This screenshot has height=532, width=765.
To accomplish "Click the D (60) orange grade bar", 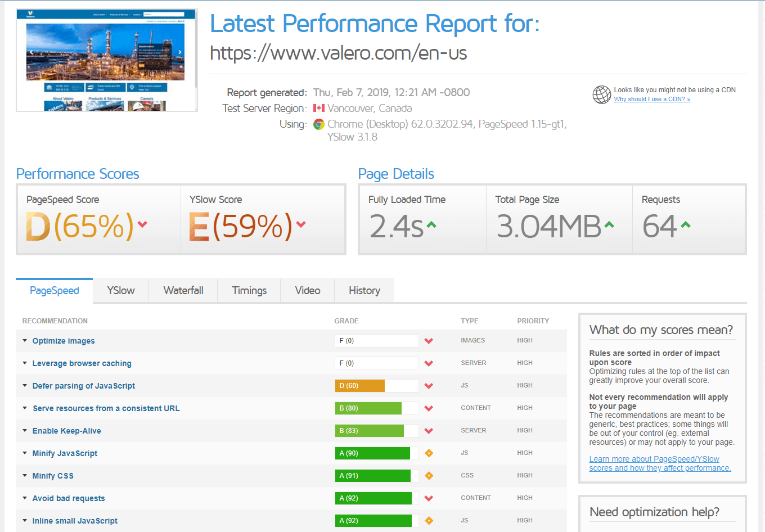I will 377,386.
